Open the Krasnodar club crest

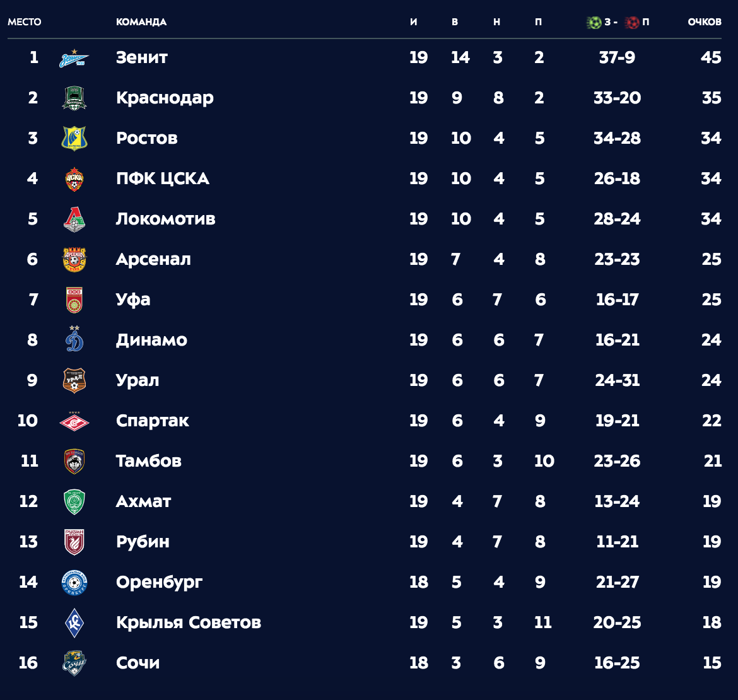click(x=74, y=98)
